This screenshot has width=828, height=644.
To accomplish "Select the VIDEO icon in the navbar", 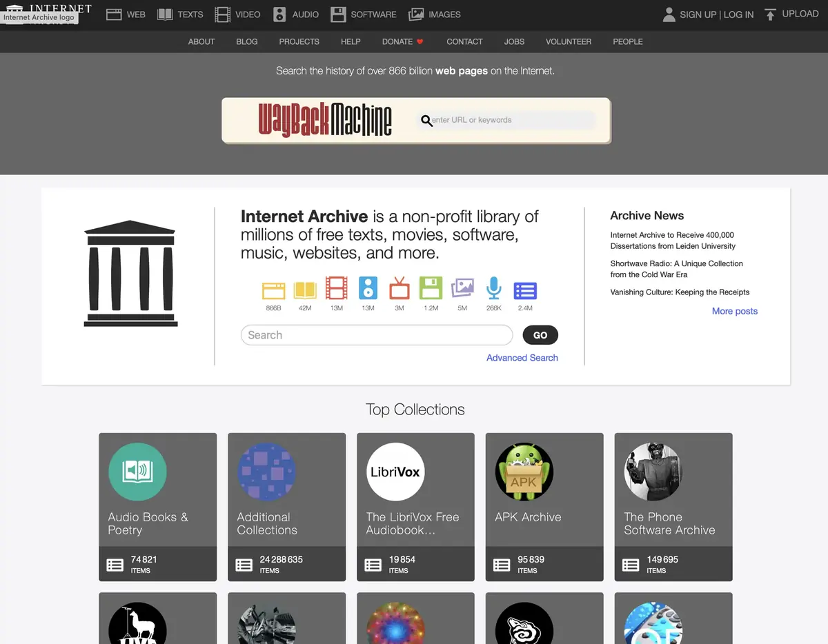I will (222, 14).
